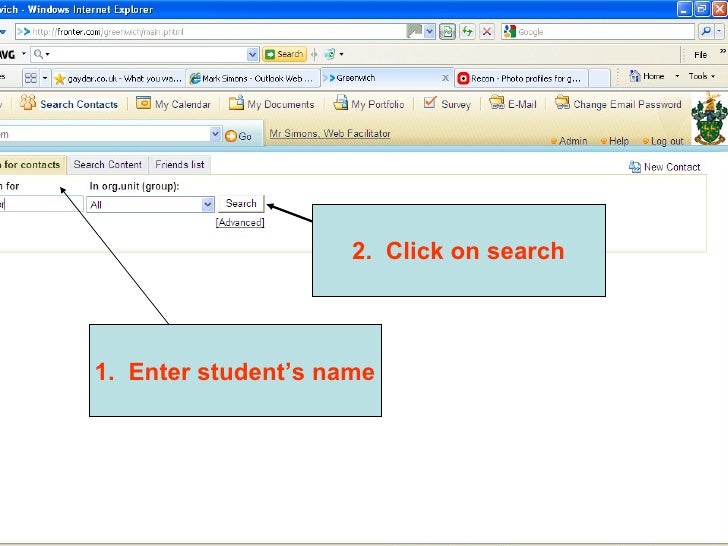Open My Documents

click(x=272, y=104)
